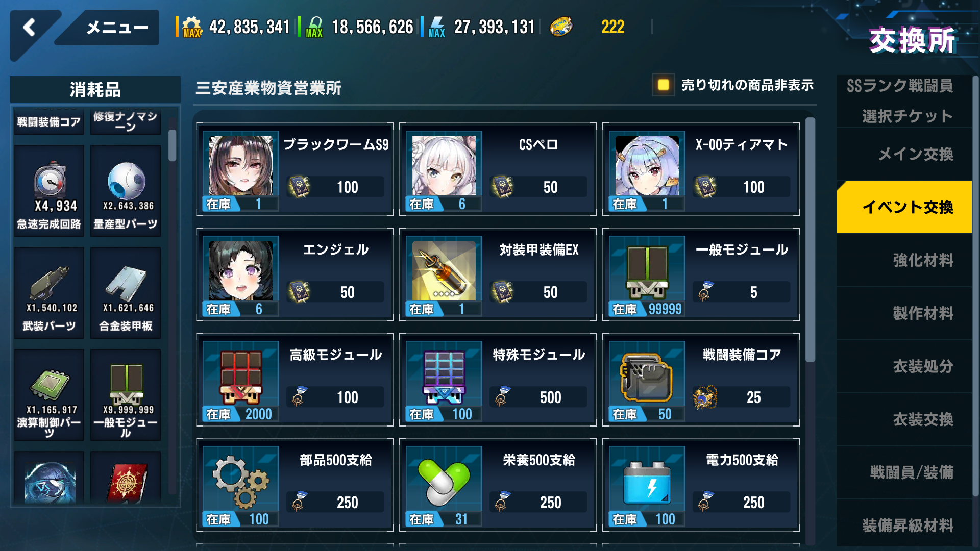
Task: Tap the parts gear resource icon in header
Action: click(x=191, y=27)
